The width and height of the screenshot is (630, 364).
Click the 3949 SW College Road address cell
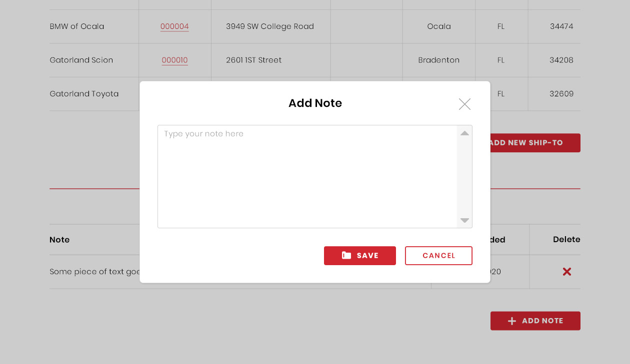coord(270,26)
